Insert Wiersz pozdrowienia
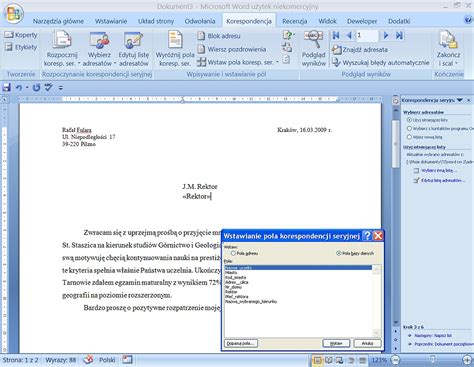 [232, 49]
